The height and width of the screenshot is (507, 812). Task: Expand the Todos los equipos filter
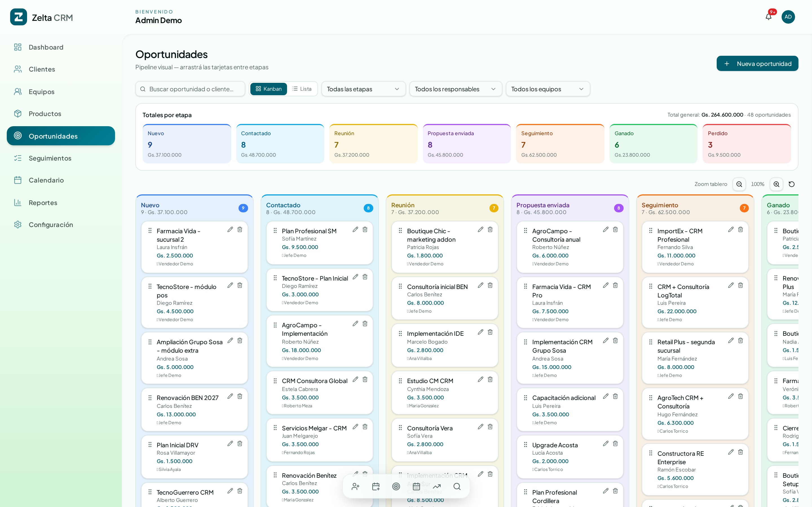point(548,89)
